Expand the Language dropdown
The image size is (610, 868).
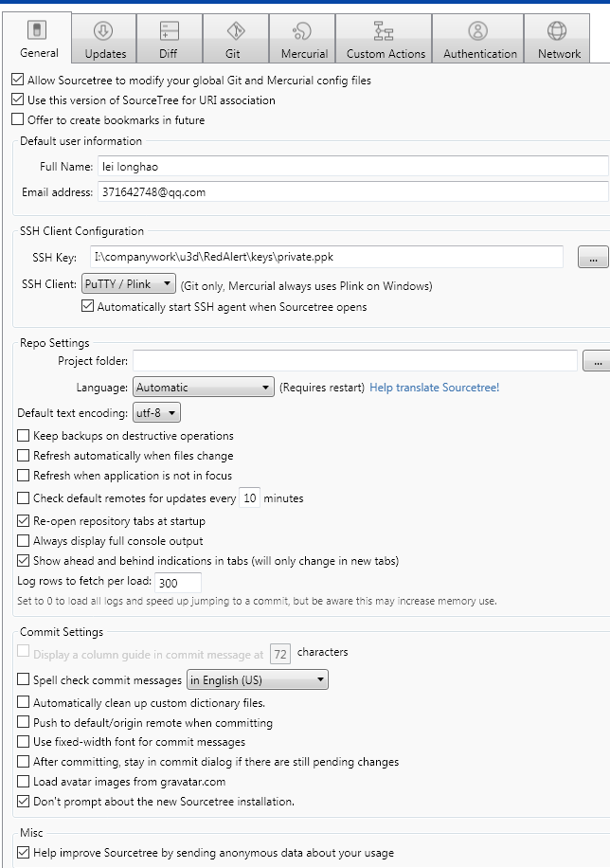(203, 388)
